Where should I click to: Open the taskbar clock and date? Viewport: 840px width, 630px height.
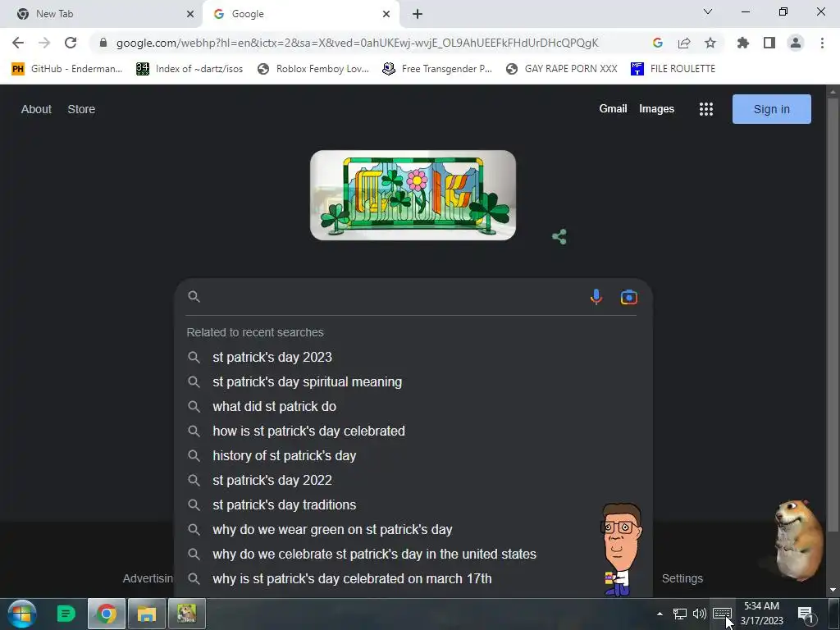[x=761, y=614]
